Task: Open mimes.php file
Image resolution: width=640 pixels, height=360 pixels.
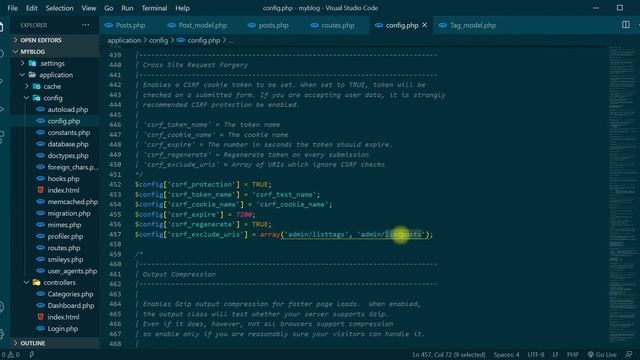Action: coord(64,225)
